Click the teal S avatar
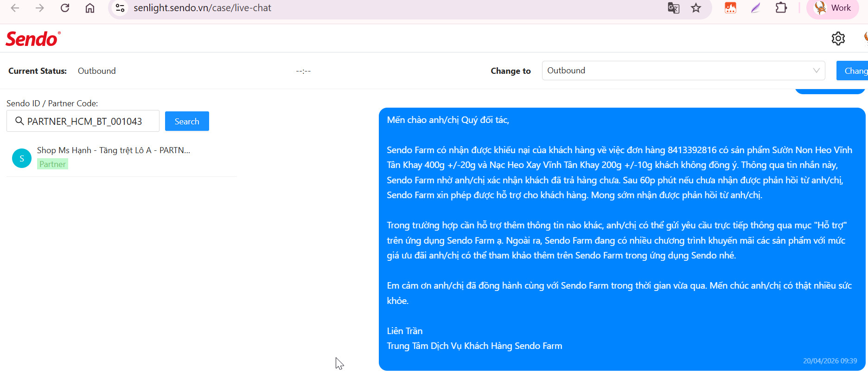The height and width of the screenshot is (374, 868). [22, 158]
